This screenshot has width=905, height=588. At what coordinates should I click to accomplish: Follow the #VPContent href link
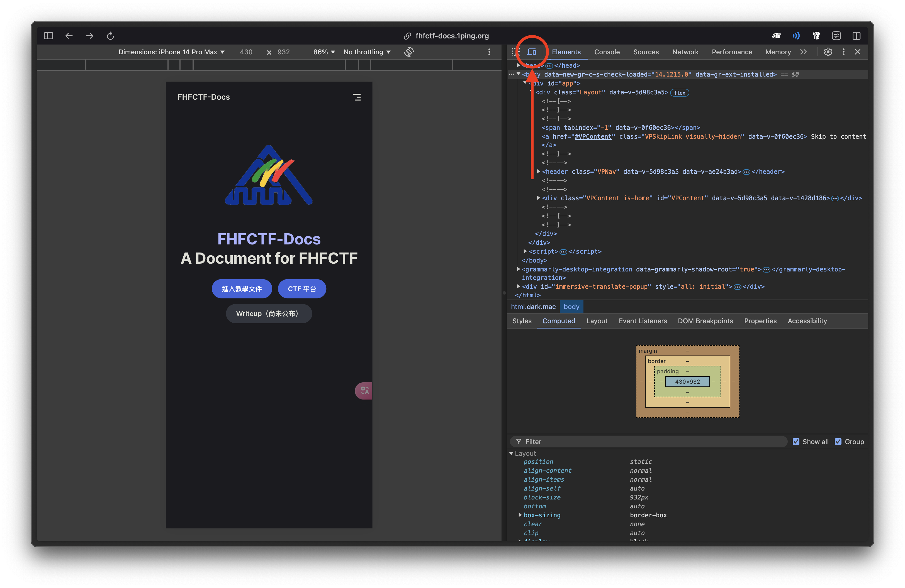coord(593,136)
